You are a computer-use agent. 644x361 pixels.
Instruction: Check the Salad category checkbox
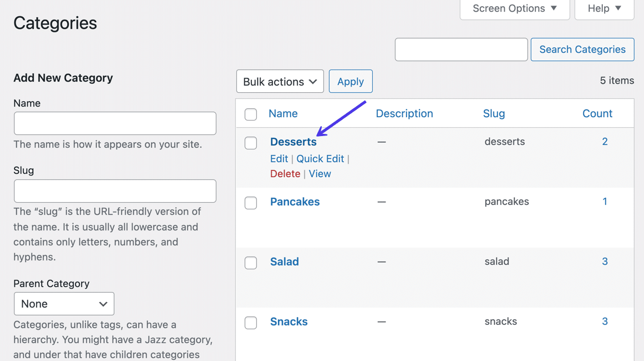[x=250, y=263]
